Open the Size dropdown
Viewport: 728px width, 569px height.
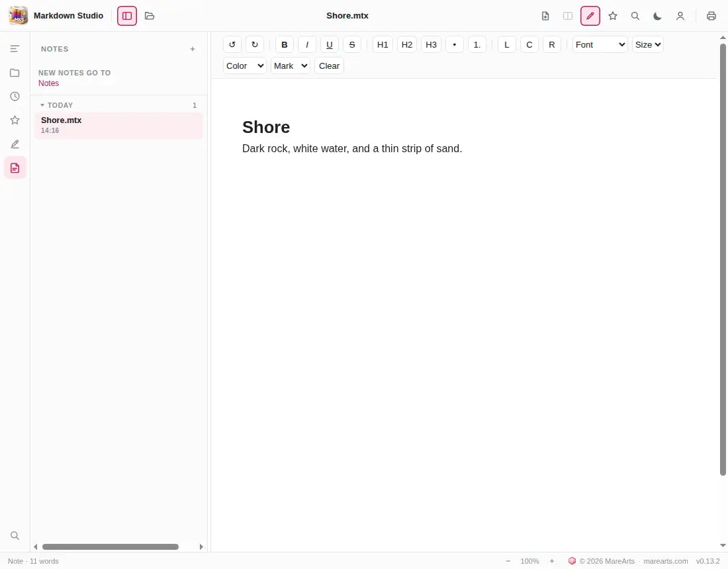(648, 44)
